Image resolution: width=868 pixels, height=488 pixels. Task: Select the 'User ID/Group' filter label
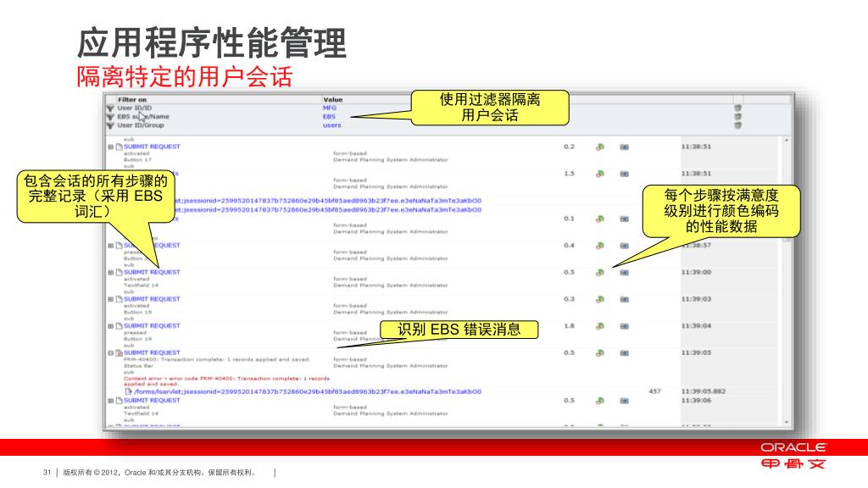[x=140, y=125]
